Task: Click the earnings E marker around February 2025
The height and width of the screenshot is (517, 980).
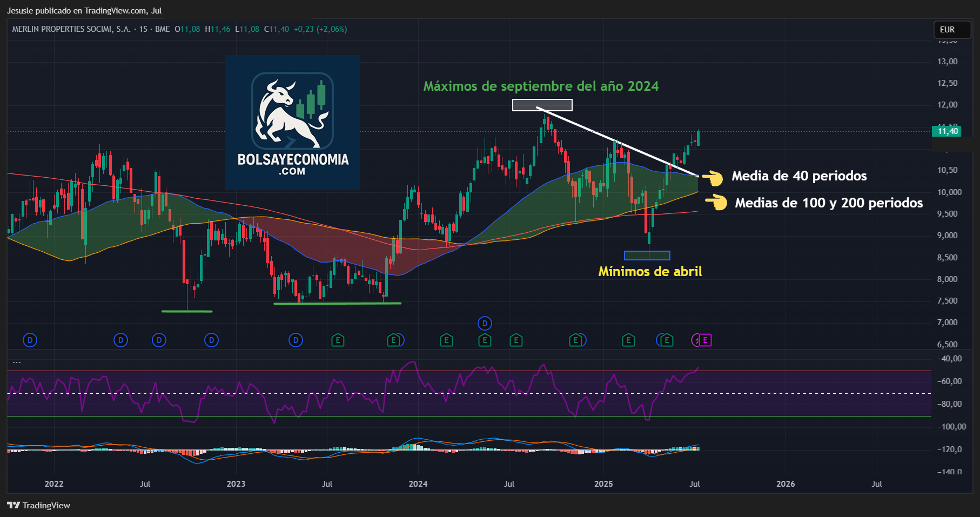Action: 628,340
